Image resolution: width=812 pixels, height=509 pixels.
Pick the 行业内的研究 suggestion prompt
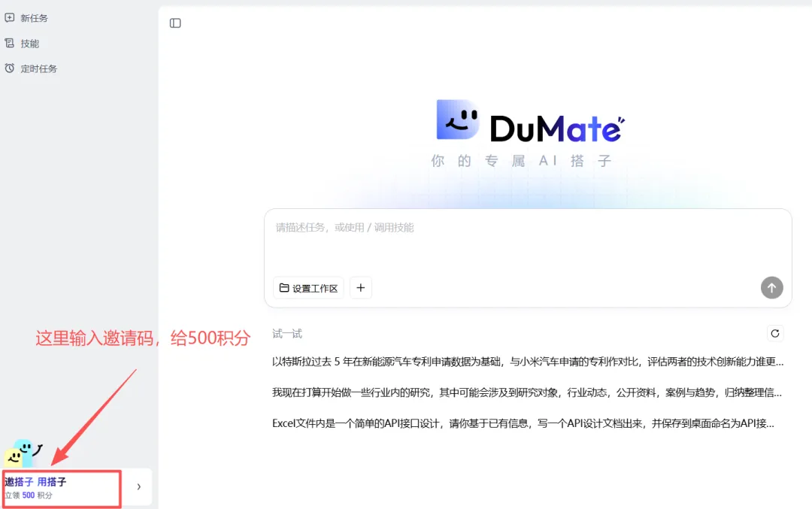[526, 392]
